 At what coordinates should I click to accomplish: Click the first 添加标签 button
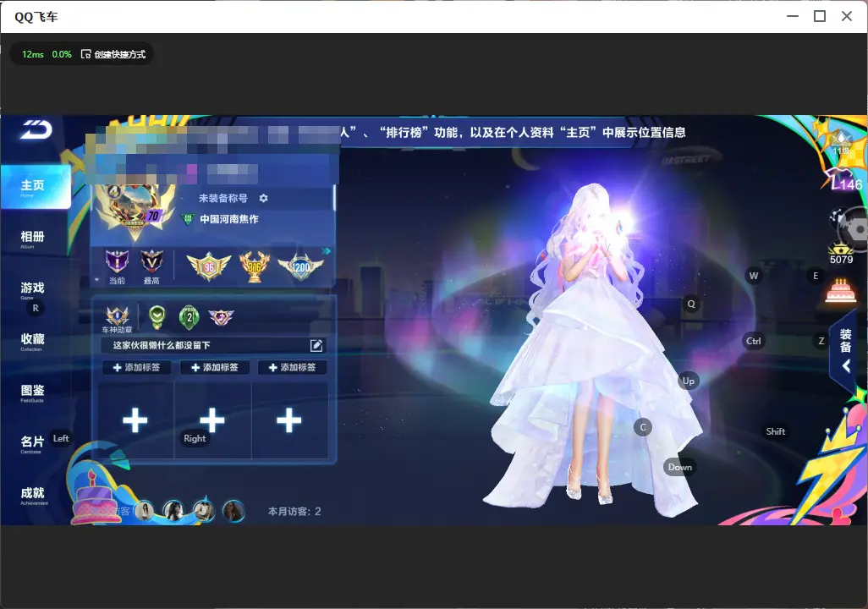(x=136, y=368)
